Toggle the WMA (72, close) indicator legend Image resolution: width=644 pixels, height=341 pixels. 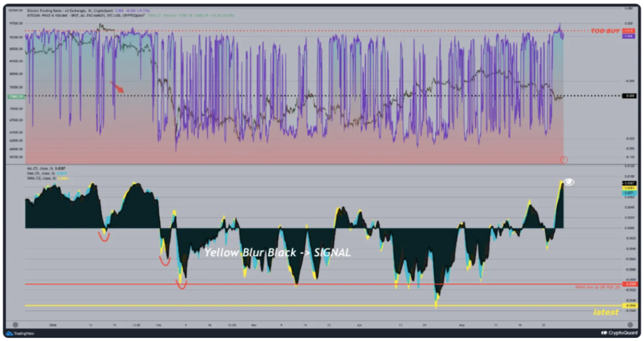[41, 178]
